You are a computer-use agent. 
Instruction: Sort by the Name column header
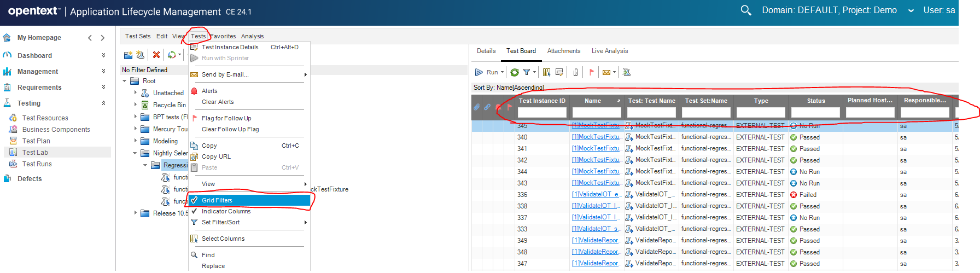point(593,101)
